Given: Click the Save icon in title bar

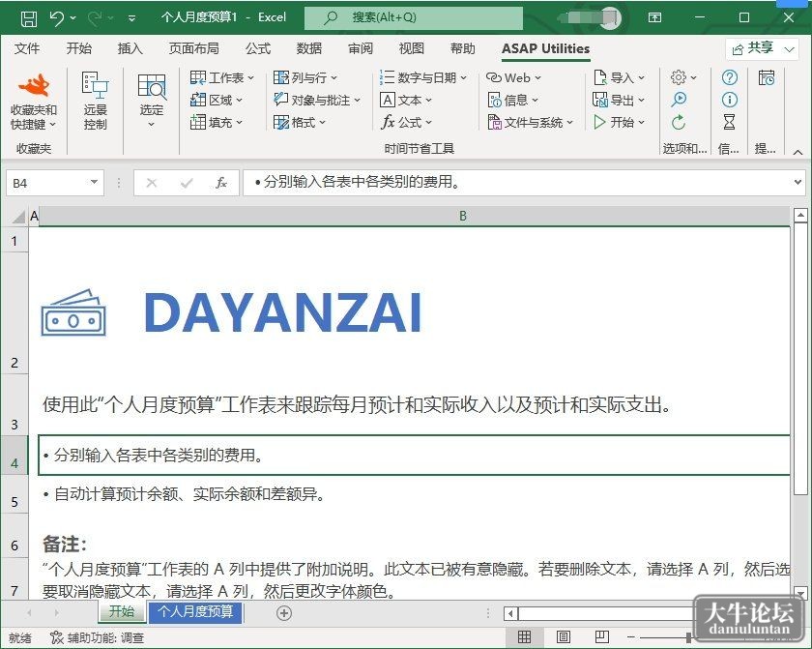Looking at the screenshot, I should (x=28, y=18).
